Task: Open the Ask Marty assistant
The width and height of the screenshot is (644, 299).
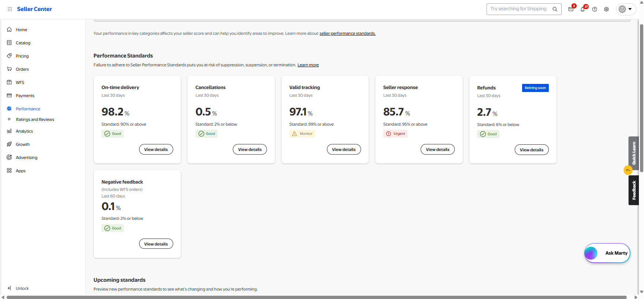Action: click(x=607, y=253)
